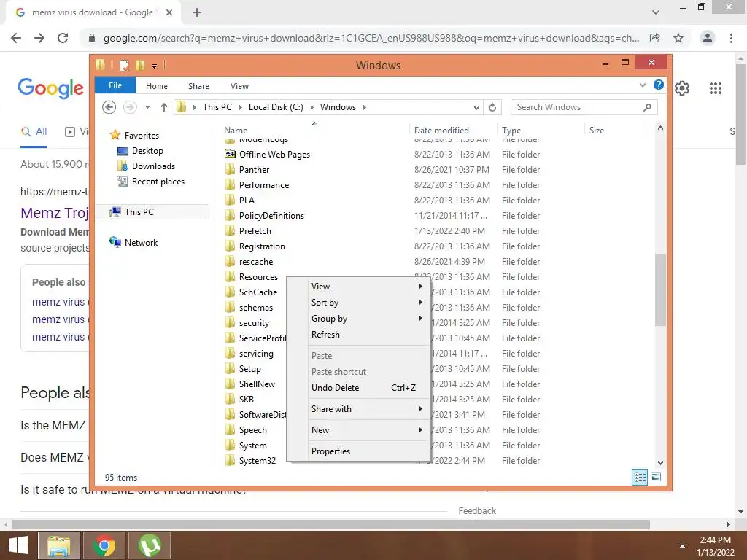
Task: Select This PC in navigation pane
Action: click(153, 212)
